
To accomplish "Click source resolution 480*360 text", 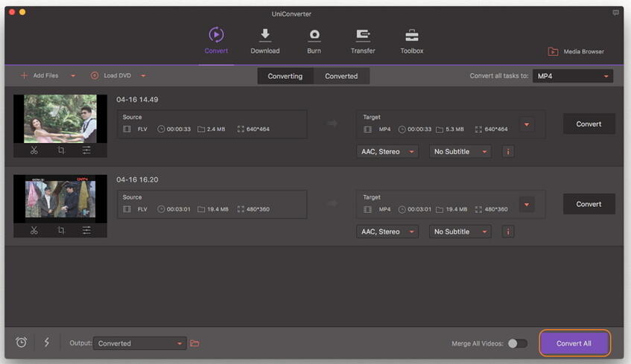I will pos(258,209).
